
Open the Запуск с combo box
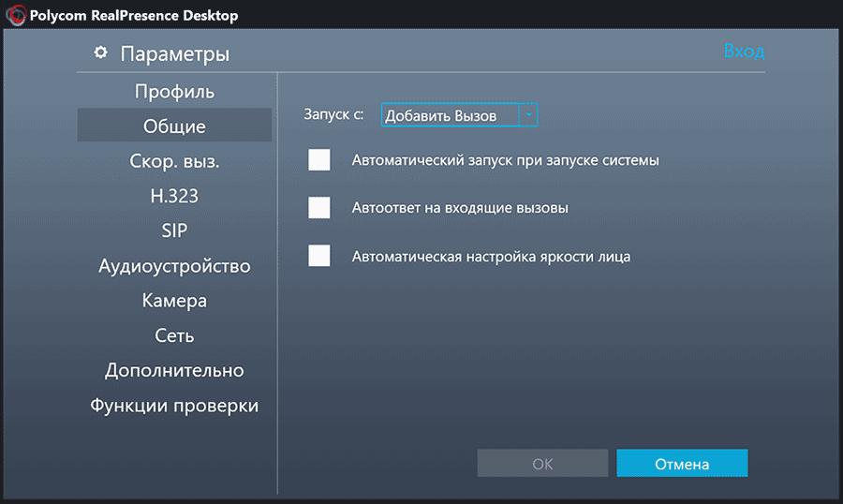[x=459, y=115]
